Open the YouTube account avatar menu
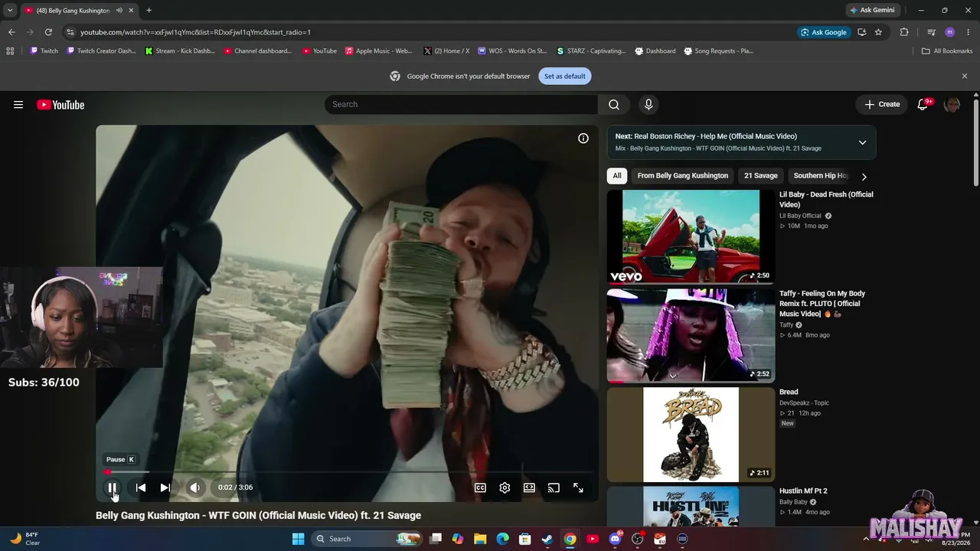 pyautogui.click(x=952, y=104)
